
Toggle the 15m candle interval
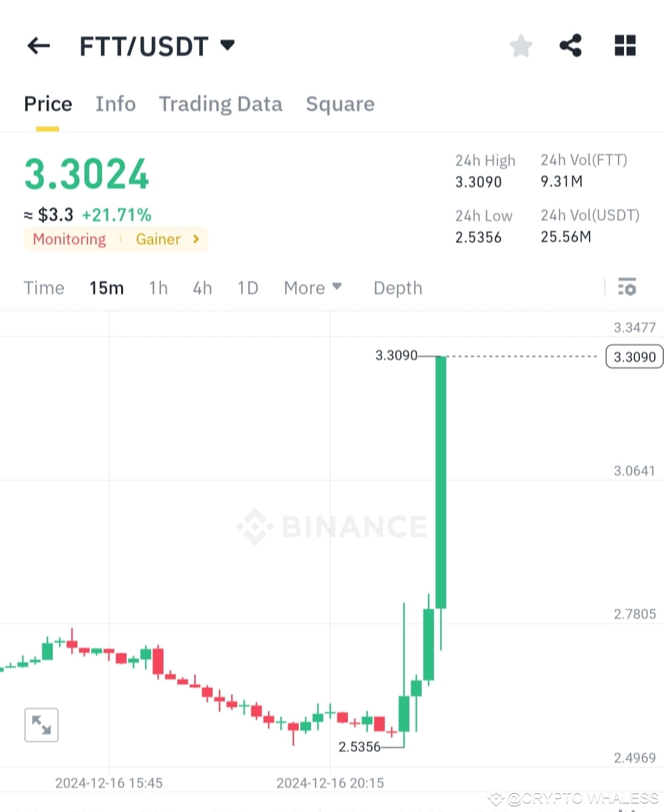[x=106, y=287]
